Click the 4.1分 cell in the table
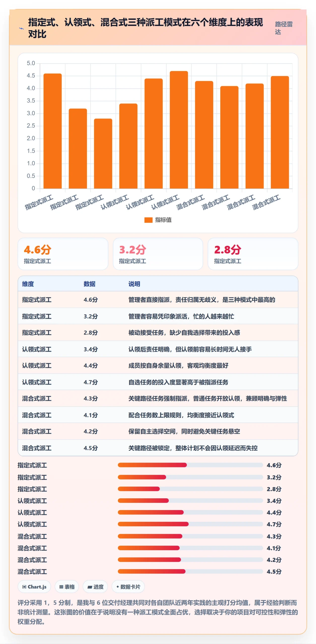The image size is (316, 644). coord(91,415)
